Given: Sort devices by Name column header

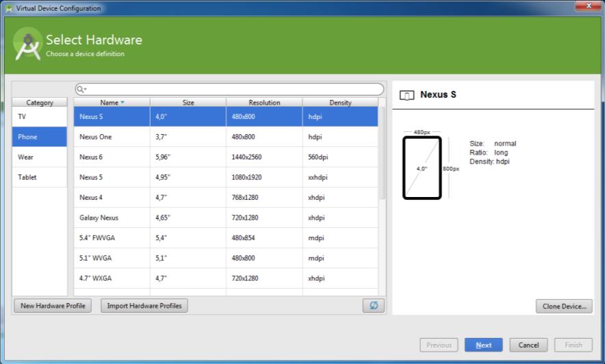Looking at the screenshot, I should [x=112, y=103].
